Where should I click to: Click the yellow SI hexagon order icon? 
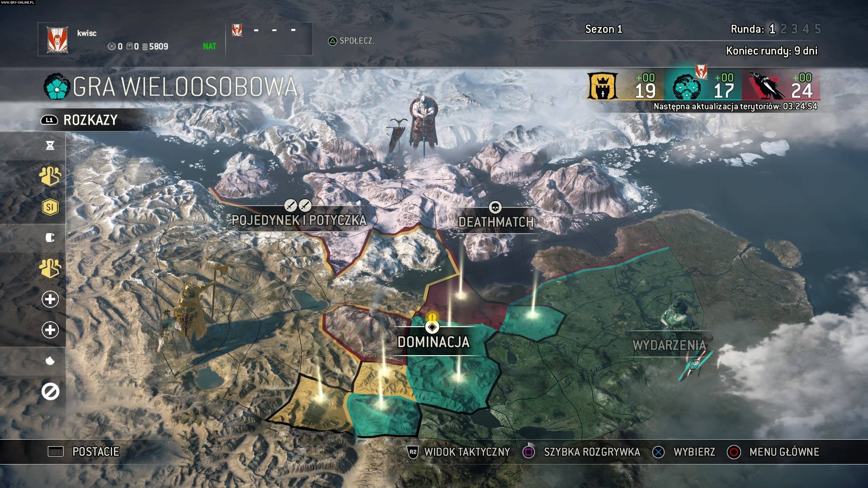(50, 207)
